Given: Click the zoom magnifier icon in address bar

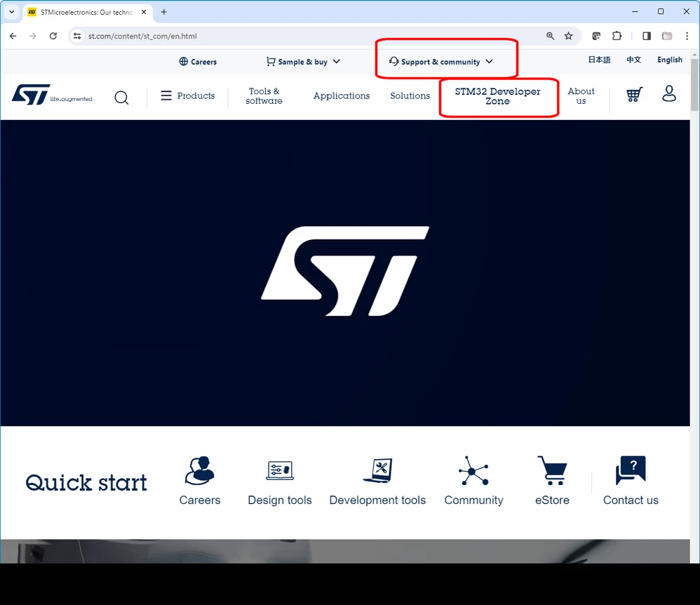Looking at the screenshot, I should click(551, 36).
